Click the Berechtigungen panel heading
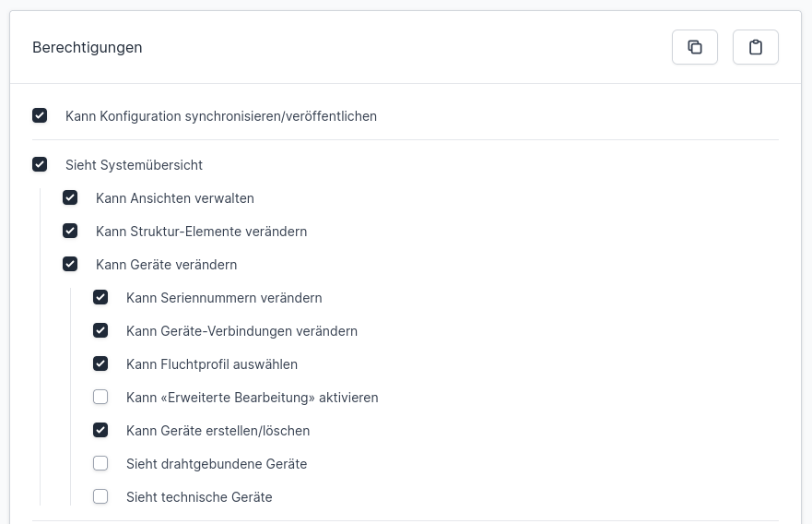Screen dimensions: 812x524 88,47
